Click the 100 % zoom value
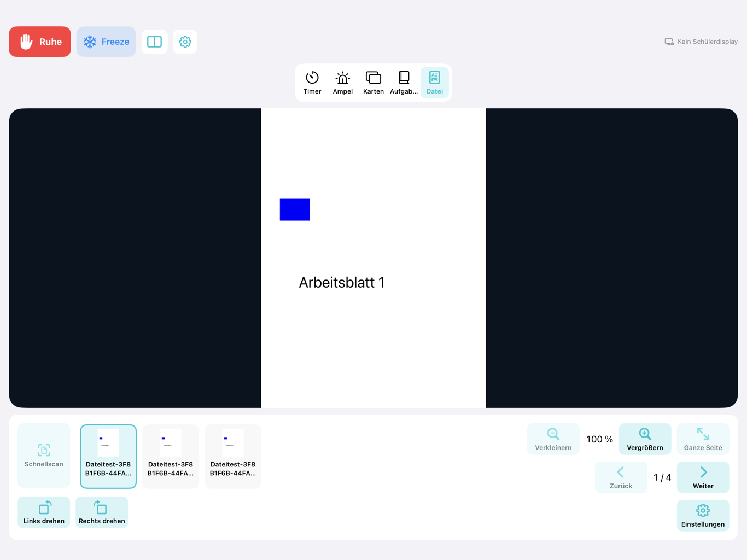747x560 pixels. click(x=599, y=439)
